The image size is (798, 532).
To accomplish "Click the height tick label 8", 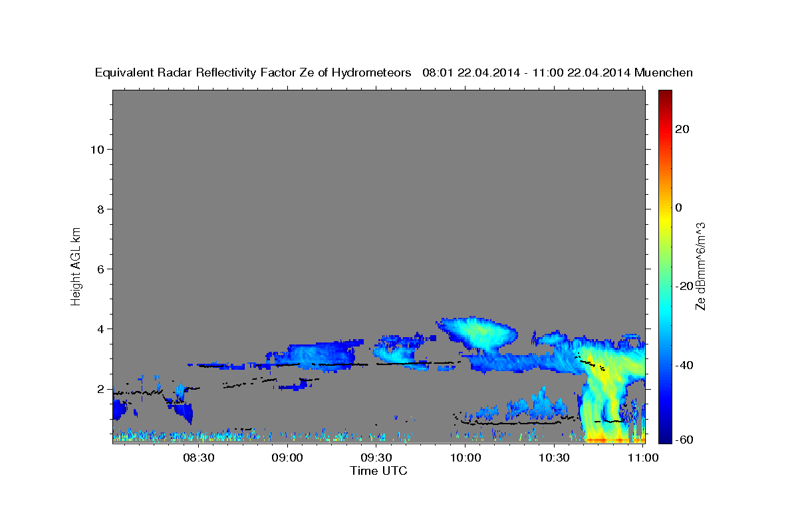I will 101,209.
